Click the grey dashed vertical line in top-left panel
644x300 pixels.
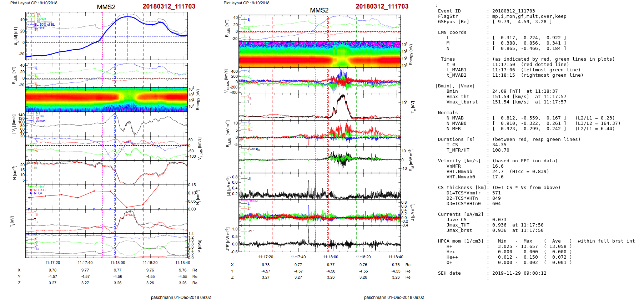[127, 39]
